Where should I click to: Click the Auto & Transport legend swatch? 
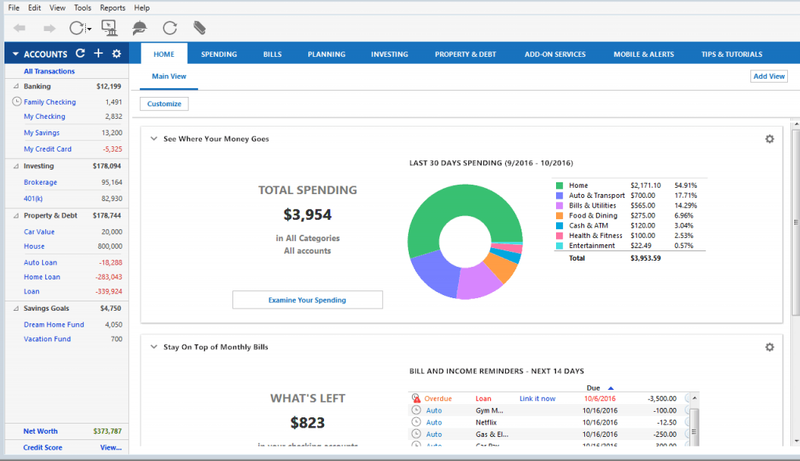[559, 195]
